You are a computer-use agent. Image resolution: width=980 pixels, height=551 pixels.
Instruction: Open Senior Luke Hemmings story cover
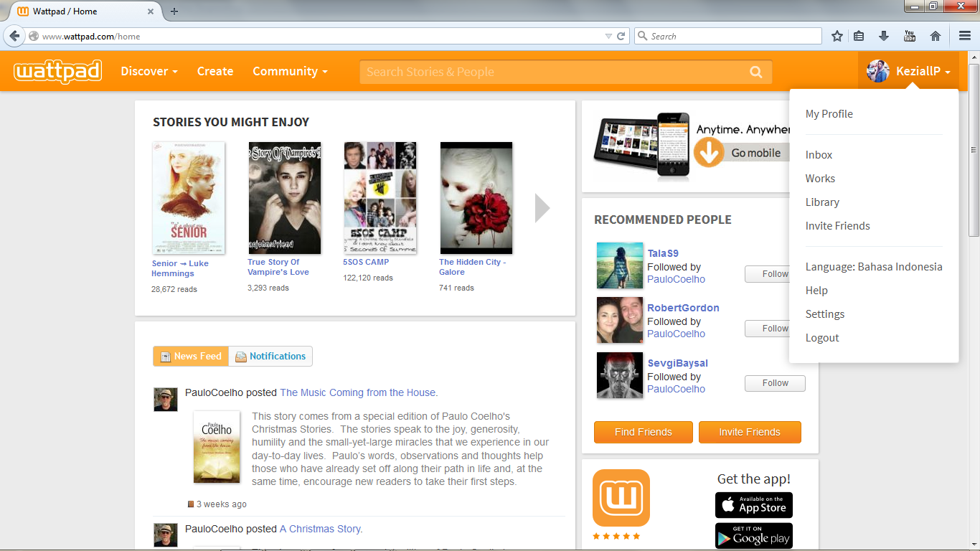[189, 198]
